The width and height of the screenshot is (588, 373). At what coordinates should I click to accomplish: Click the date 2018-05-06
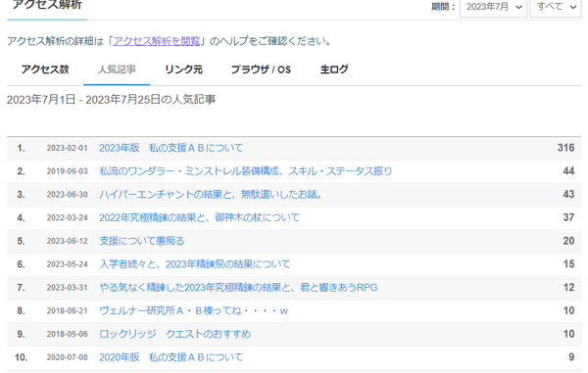[x=67, y=334]
